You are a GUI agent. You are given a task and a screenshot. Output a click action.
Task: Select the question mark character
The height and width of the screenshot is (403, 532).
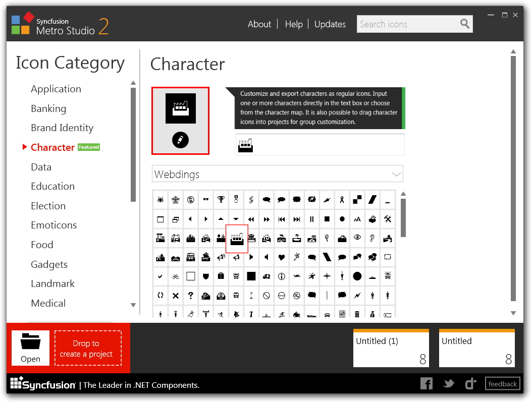tap(191, 296)
